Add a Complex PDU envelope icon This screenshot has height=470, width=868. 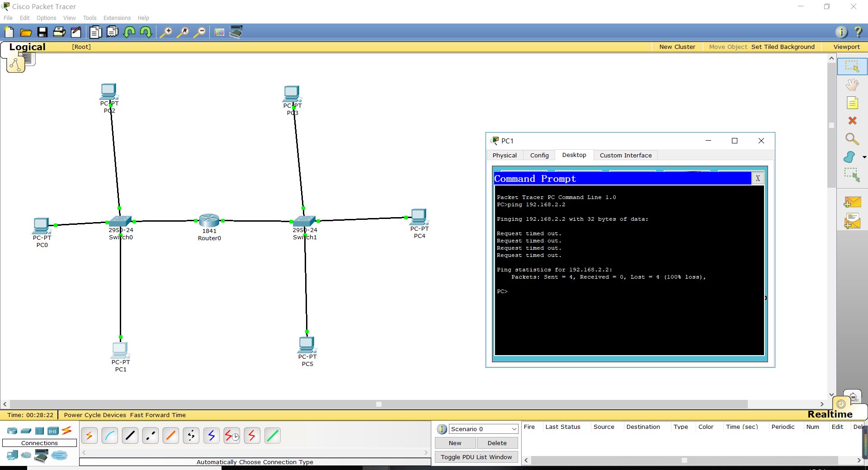[x=852, y=221]
